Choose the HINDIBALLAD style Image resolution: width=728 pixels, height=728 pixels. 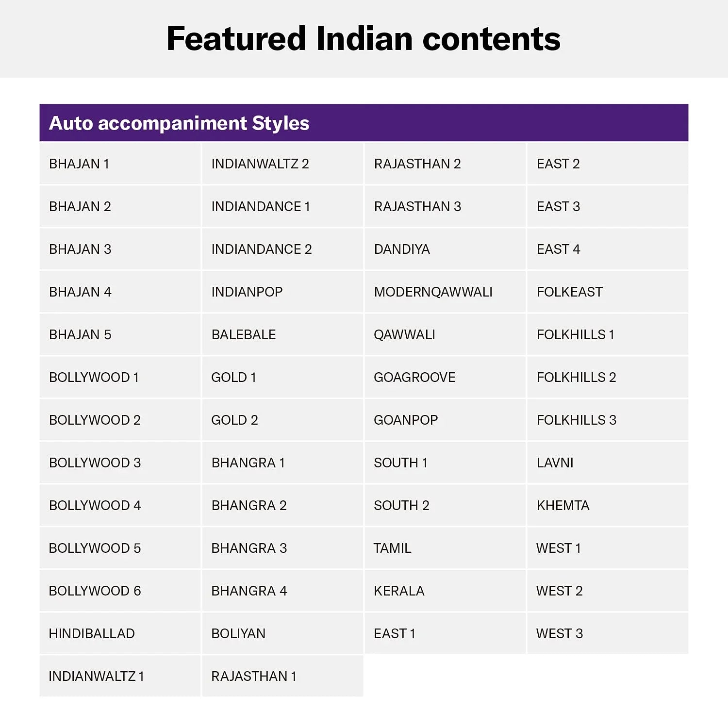coord(92,634)
